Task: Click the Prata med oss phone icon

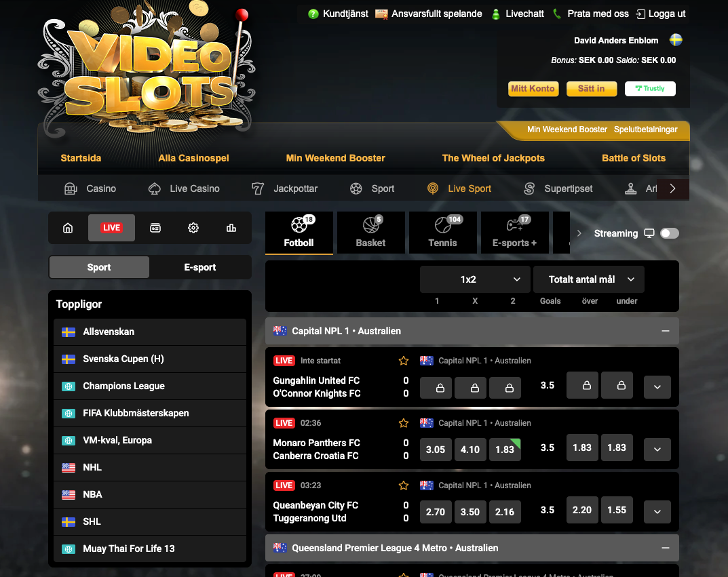Action: 556,14
